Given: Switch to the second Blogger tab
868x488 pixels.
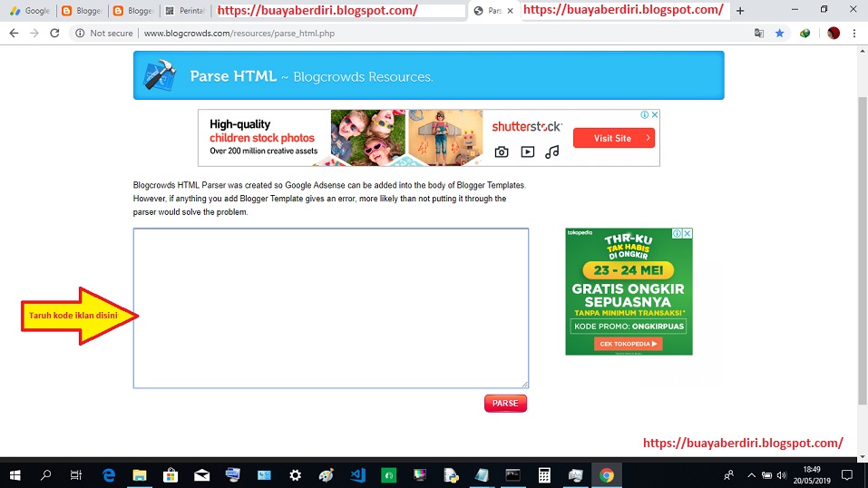Looking at the screenshot, I should 132,11.
